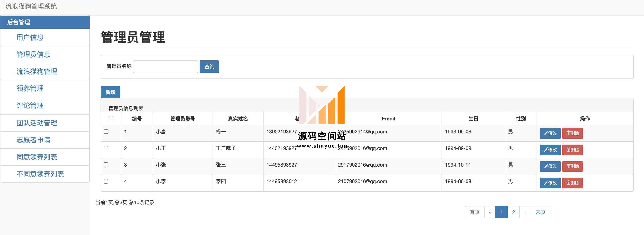The height and width of the screenshot is (235, 644).
Task: Click 修改 for administrator 小张
Action: click(550, 166)
